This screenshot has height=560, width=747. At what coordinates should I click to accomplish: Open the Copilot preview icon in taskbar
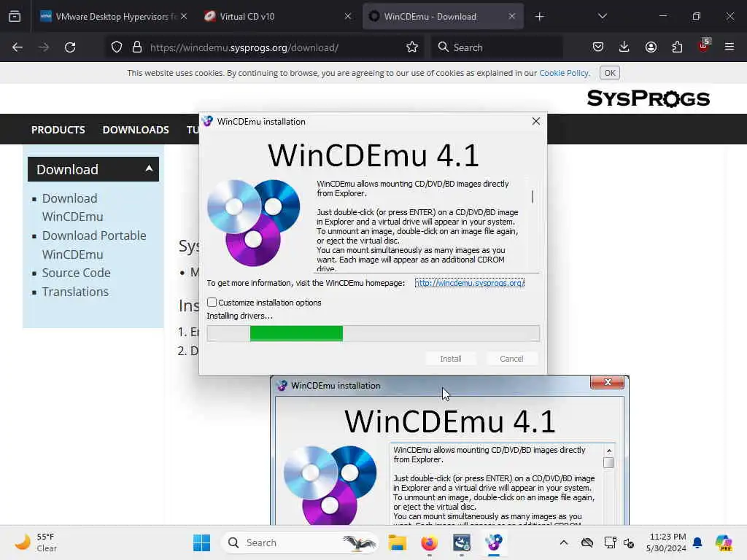pos(724,542)
